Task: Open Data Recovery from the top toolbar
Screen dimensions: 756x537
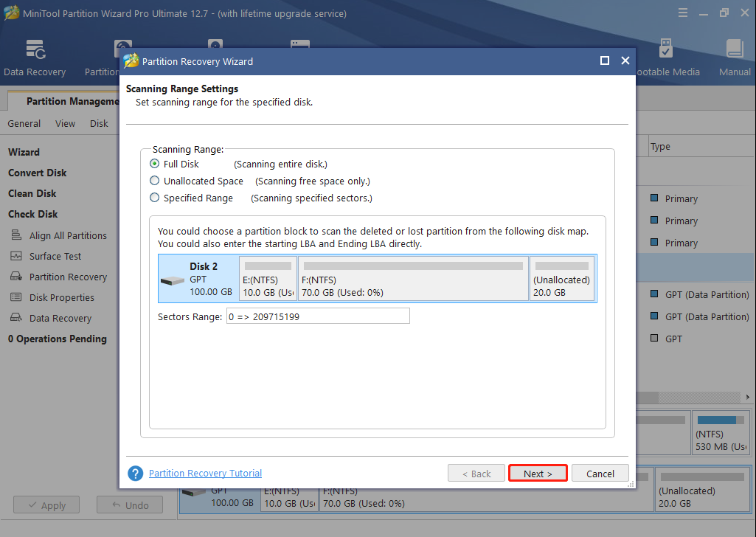Action: pos(35,58)
